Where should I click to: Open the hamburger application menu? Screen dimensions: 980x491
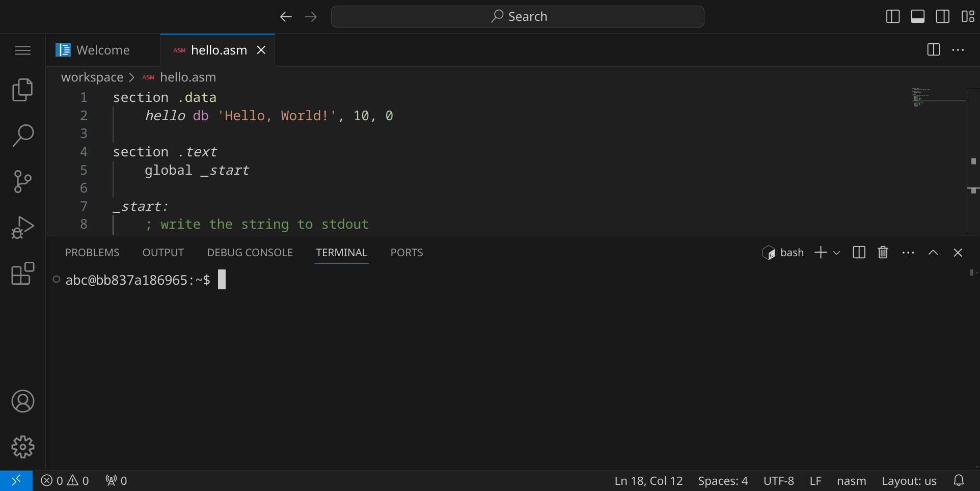tap(22, 50)
